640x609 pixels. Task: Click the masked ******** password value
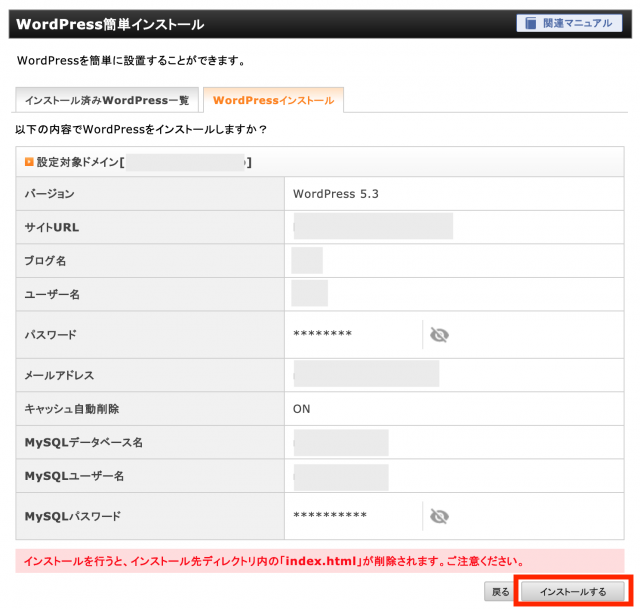[x=322, y=333]
